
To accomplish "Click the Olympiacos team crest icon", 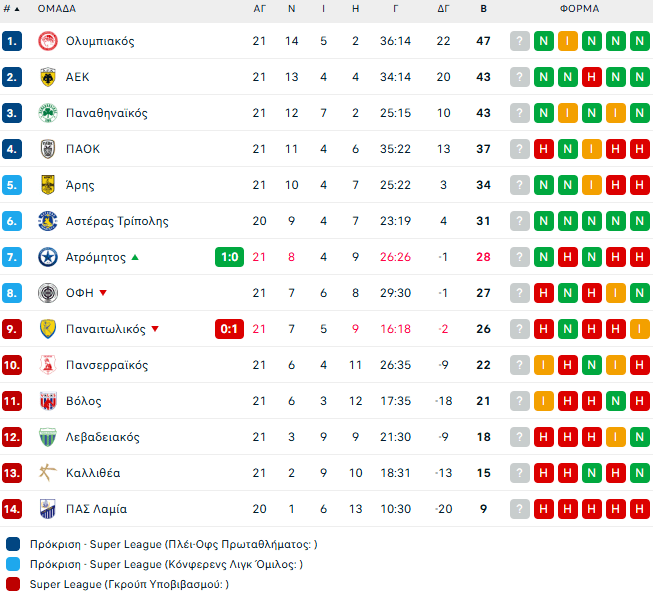I will (x=47, y=41).
